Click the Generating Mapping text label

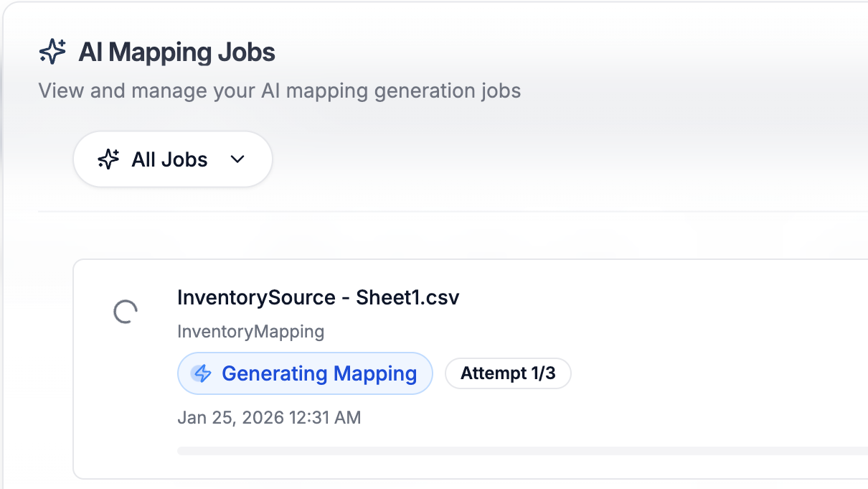tap(319, 373)
